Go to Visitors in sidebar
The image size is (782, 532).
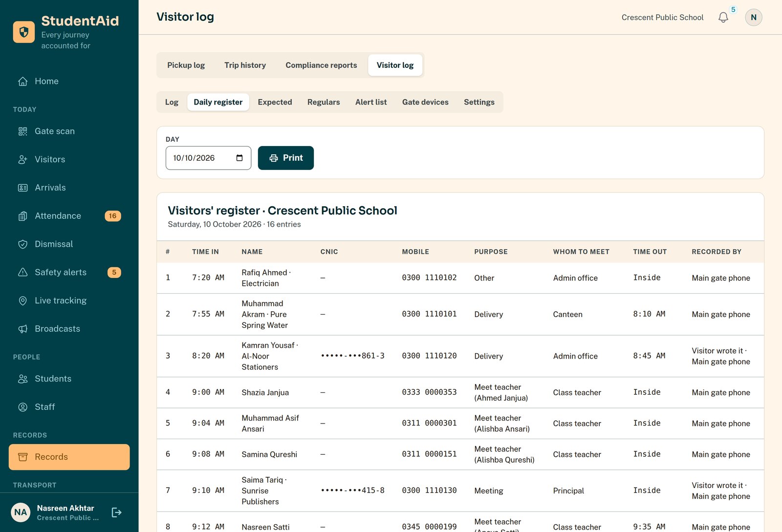69,159
